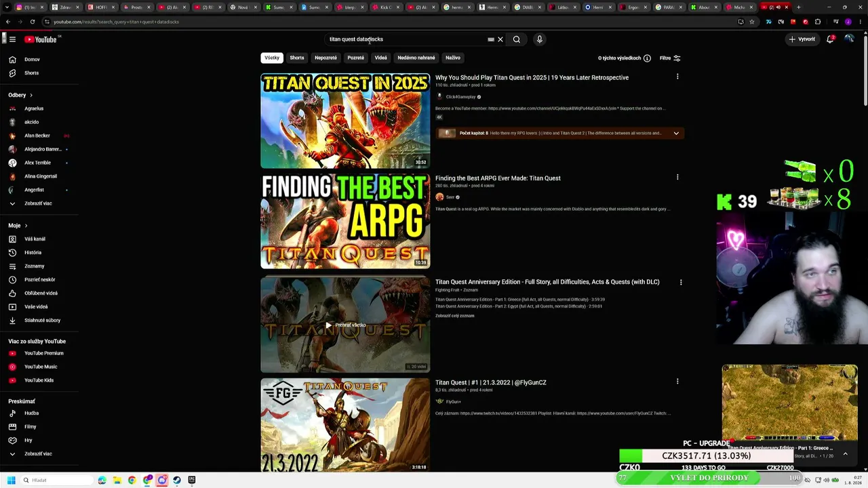Image resolution: width=868 pixels, height=488 pixels.
Task: Open the account avatar menu
Action: tap(849, 39)
